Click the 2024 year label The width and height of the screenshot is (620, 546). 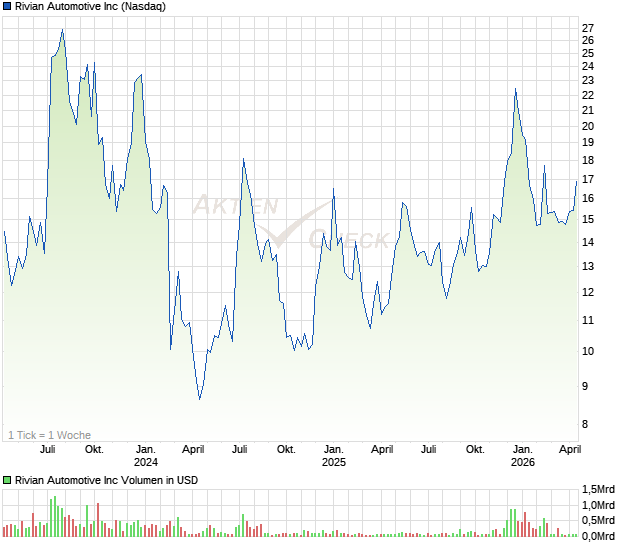(146, 462)
